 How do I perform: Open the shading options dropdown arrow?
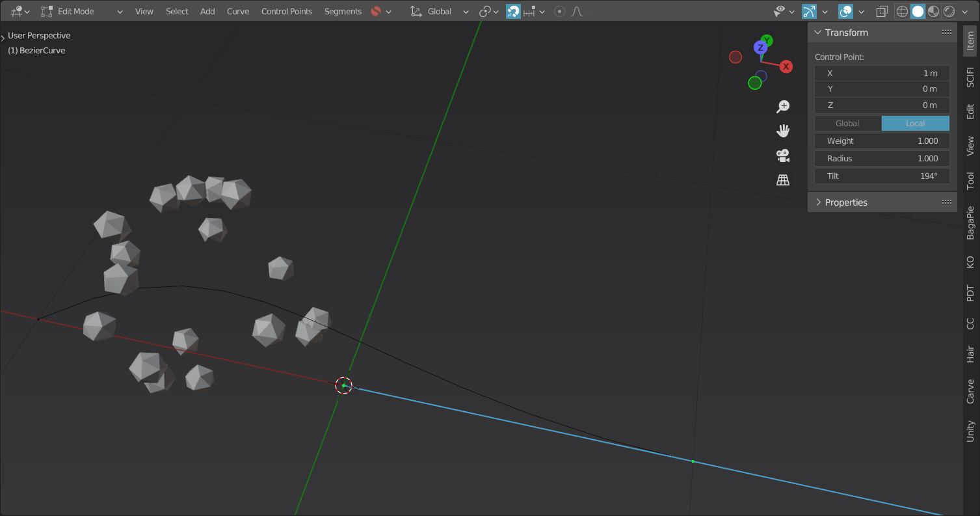(x=964, y=11)
